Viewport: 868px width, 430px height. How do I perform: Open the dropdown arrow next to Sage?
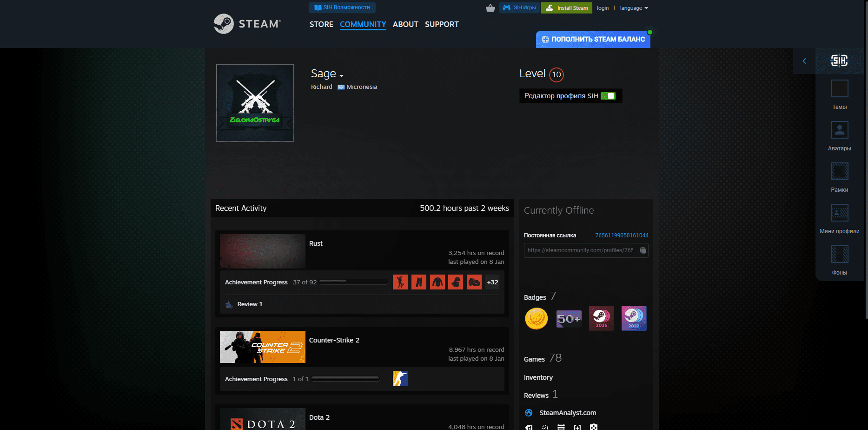[342, 75]
